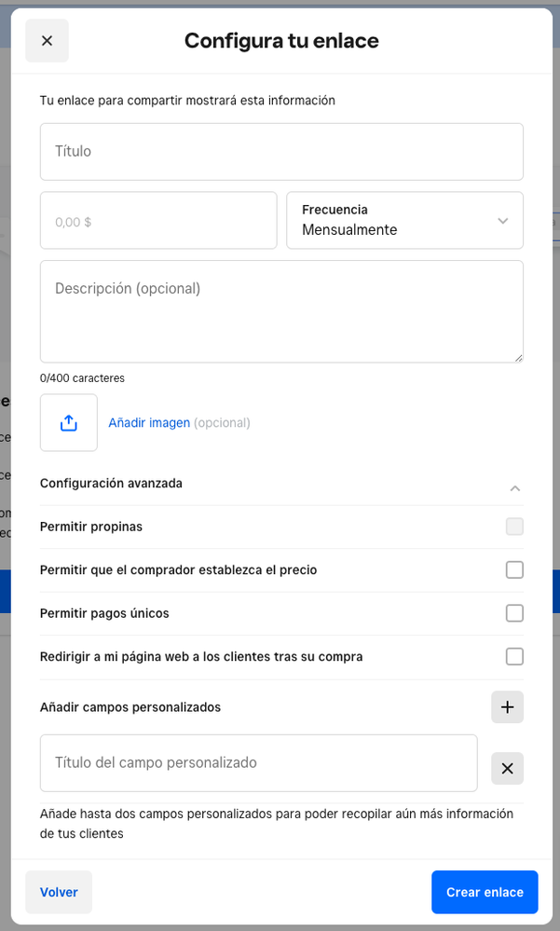560x931 pixels.
Task: Open the Frecuencia dropdown
Action: [x=404, y=221]
